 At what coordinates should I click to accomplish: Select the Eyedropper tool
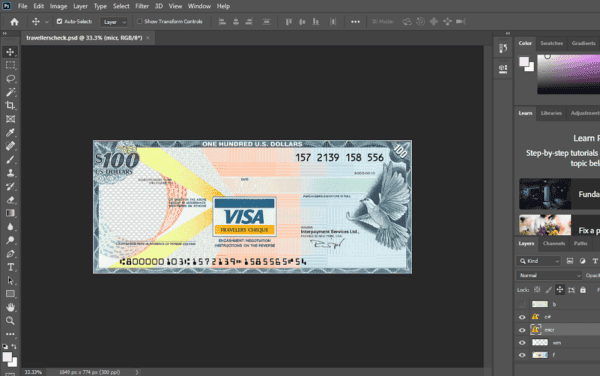tap(10, 132)
